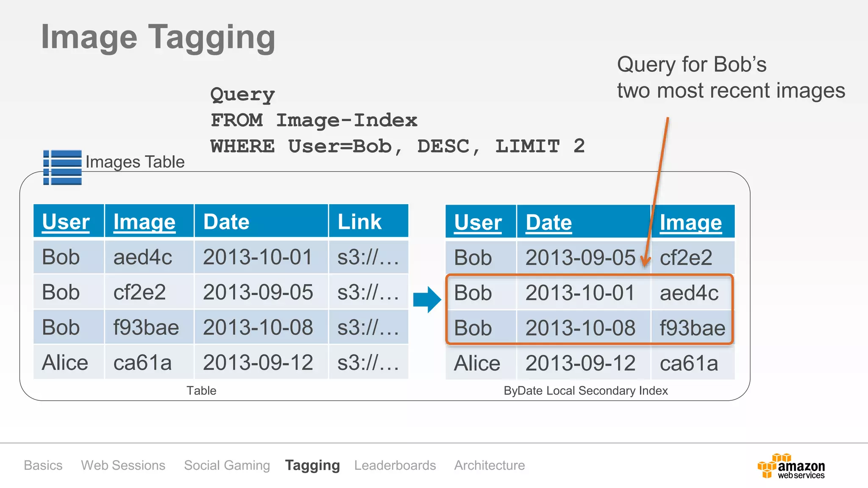Select 'f93bae' in ByDate index
The height and width of the screenshot is (488, 868).
click(x=693, y=328)
